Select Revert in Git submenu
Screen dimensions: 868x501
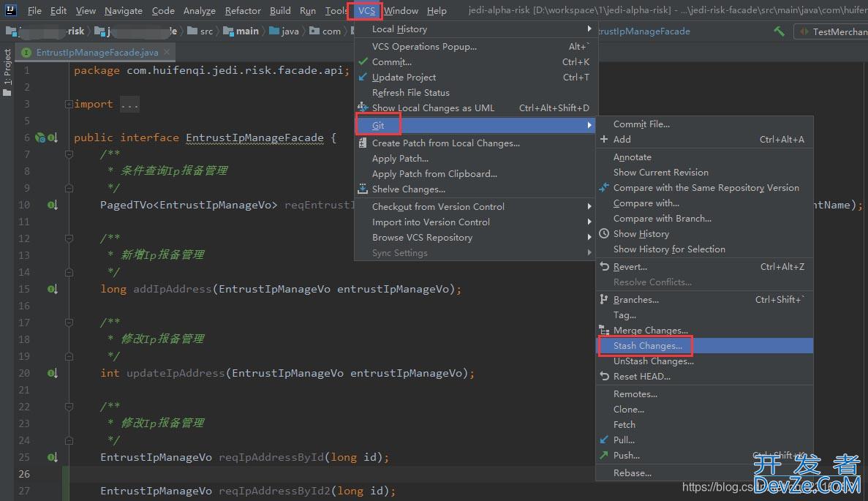(704, 267)
